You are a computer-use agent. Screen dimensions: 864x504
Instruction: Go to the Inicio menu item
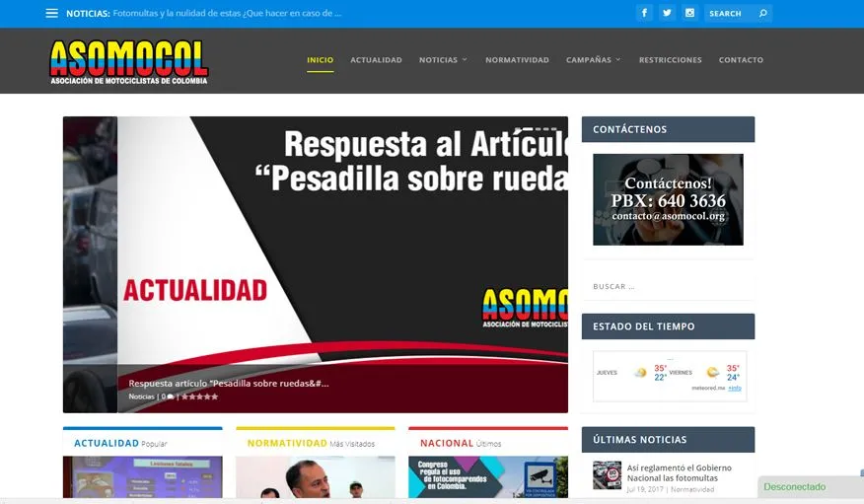(321, 59)
